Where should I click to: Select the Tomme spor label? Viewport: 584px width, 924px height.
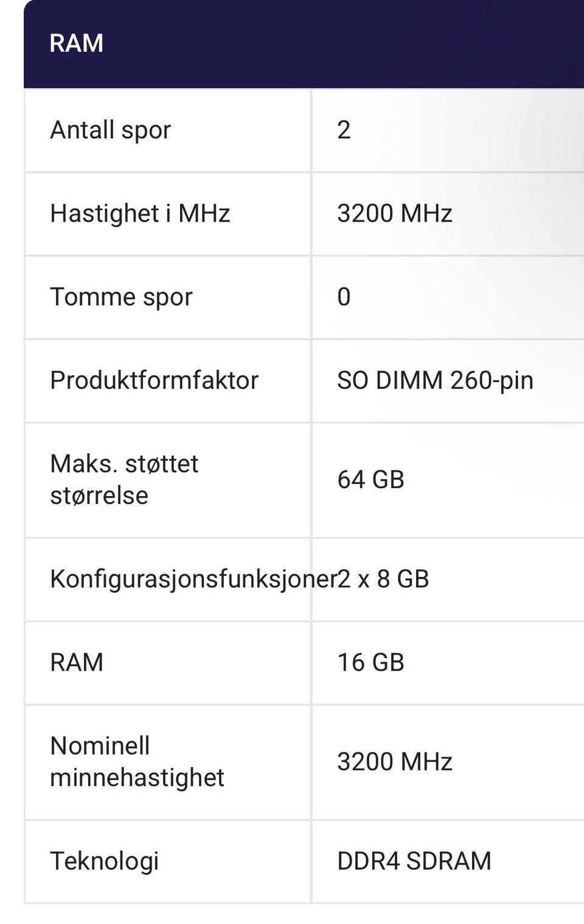coord(121,296)
